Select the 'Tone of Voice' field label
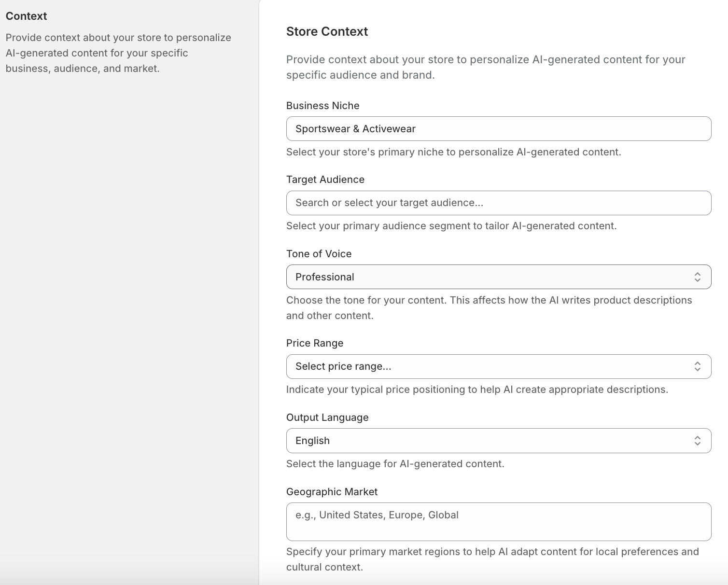Screen dimensions: 728x585 pyautogui.click(x=319, y=254)
